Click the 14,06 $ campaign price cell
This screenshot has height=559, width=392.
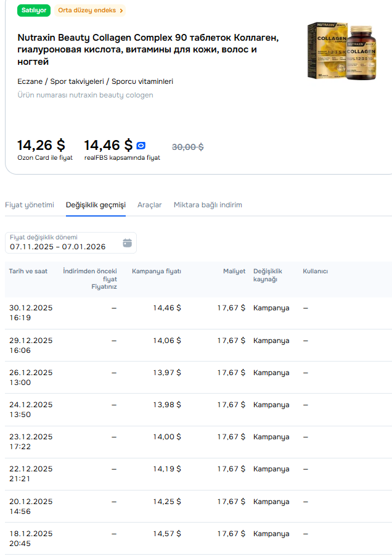click(x=167, y=341)
